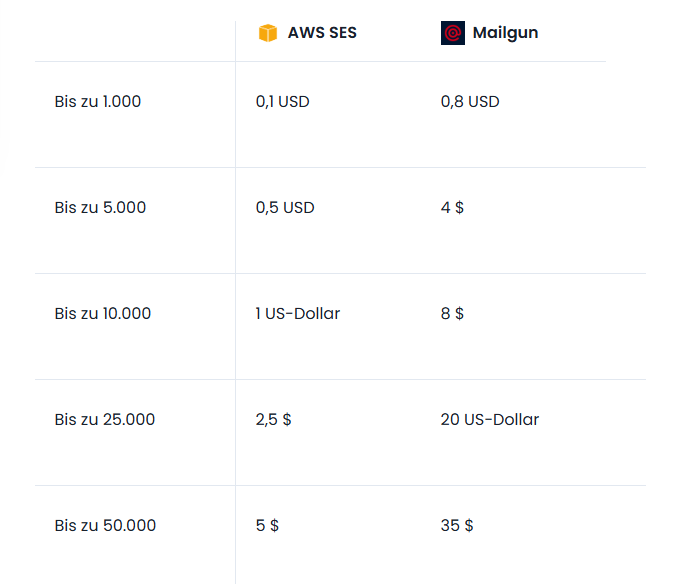Select the Bis zu 10.000 row label
This screenshot has height=584, width=674.
[103, 314]
